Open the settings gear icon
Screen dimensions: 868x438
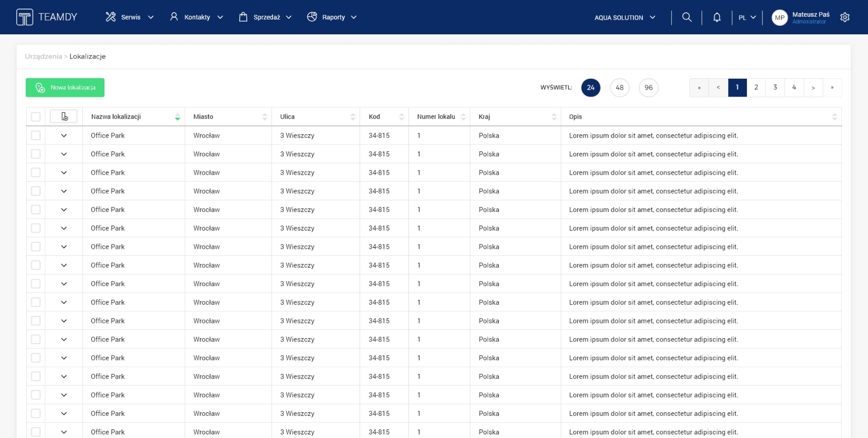(845, 17)
